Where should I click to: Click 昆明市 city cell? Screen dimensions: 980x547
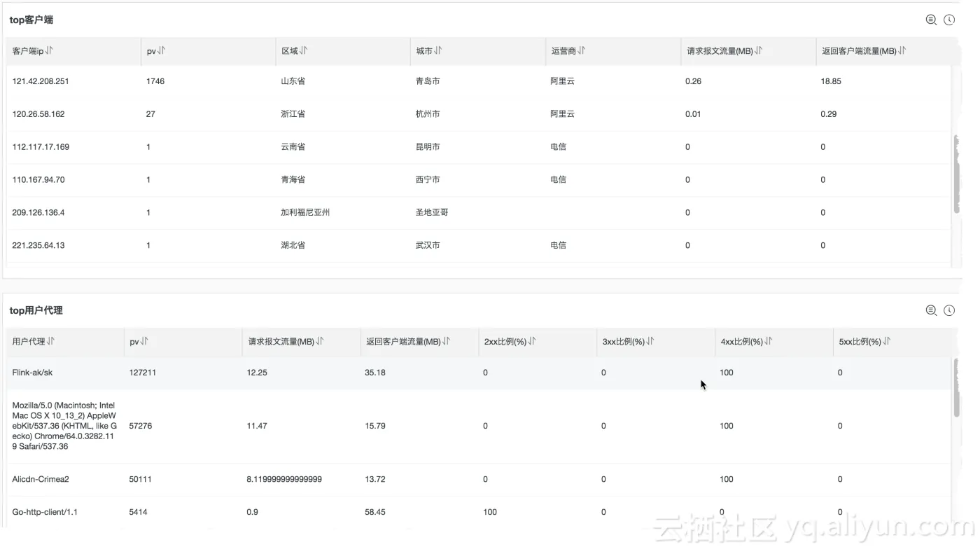point(428,147)
